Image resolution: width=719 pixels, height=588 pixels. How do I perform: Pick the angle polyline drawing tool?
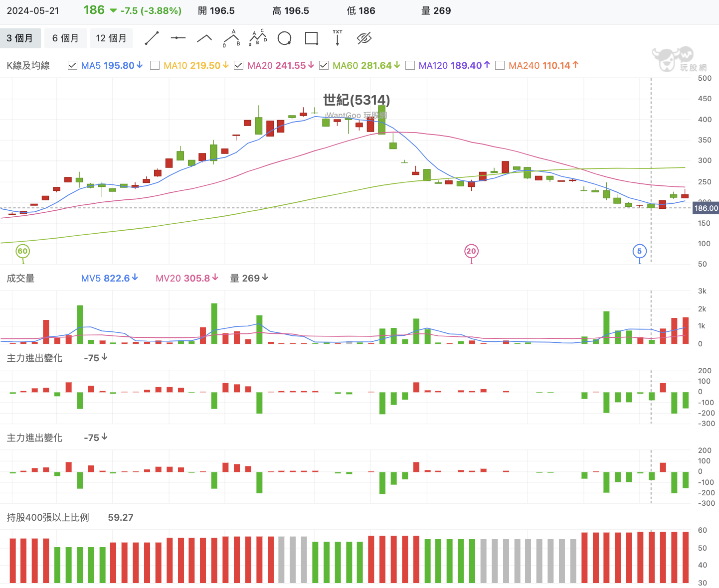click(204, 38)
